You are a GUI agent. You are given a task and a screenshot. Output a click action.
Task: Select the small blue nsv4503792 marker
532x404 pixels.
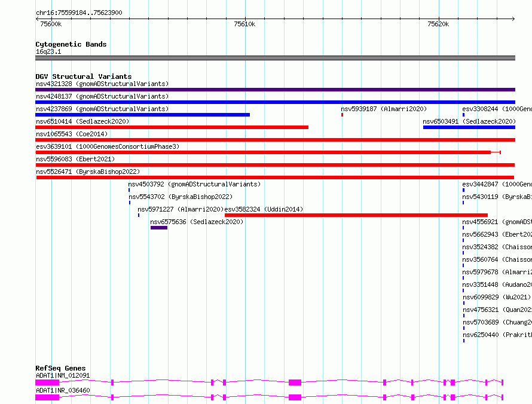coord(129,190)
